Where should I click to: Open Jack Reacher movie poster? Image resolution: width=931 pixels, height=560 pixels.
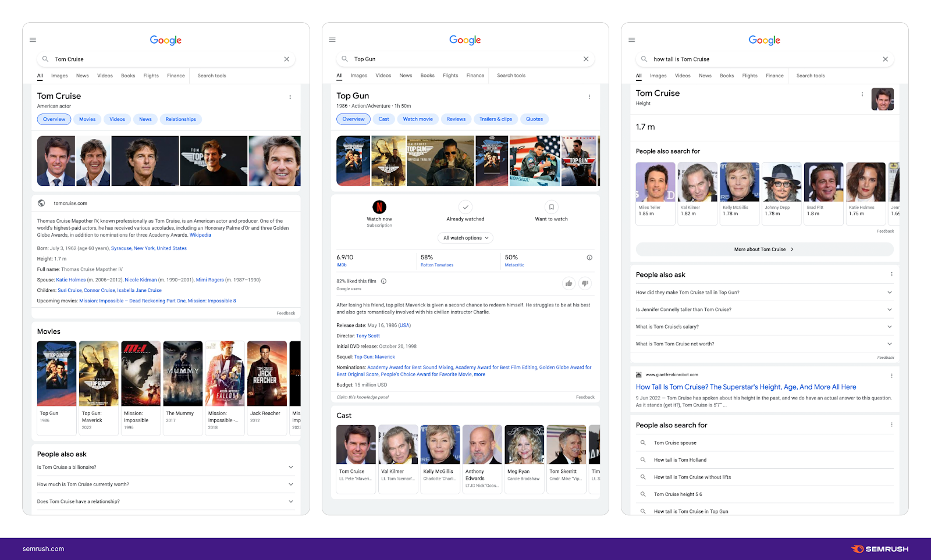point(267,373)
